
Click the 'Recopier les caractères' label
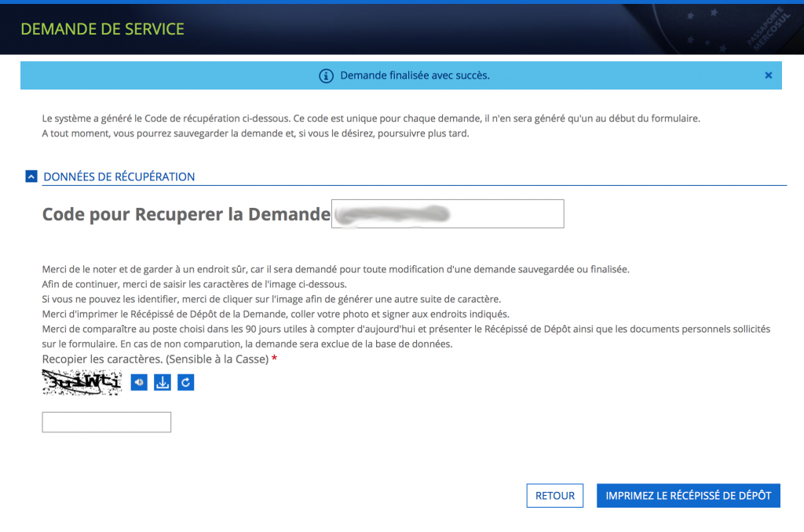[155, 359]
